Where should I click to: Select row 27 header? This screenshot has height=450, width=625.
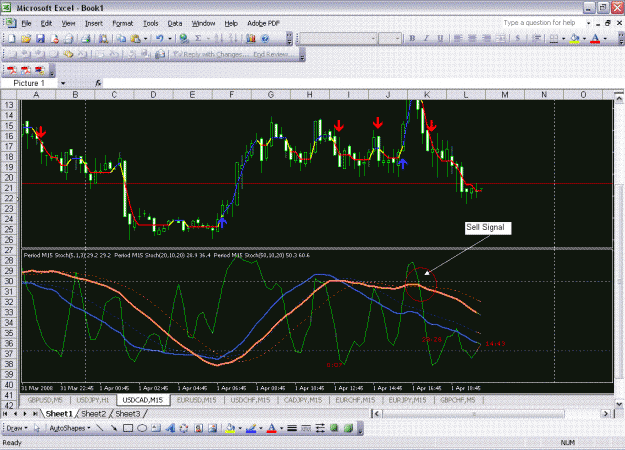[9, 250]
